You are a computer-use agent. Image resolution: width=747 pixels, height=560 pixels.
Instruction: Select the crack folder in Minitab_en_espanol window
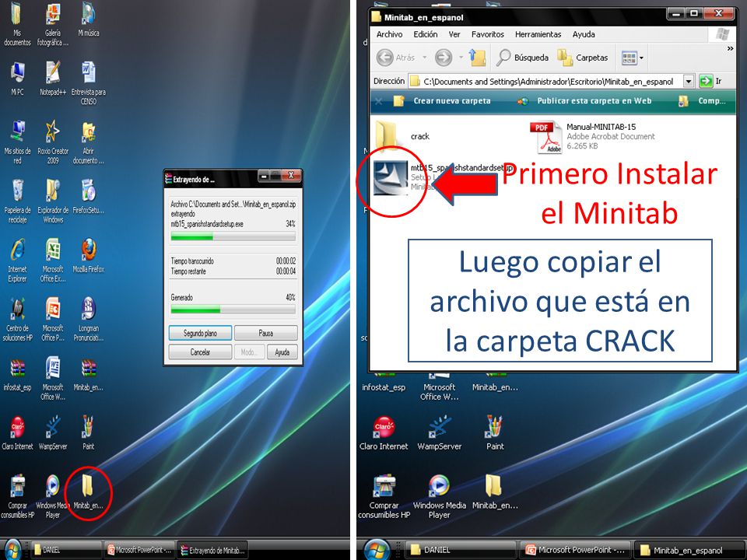tap(402, 135)
